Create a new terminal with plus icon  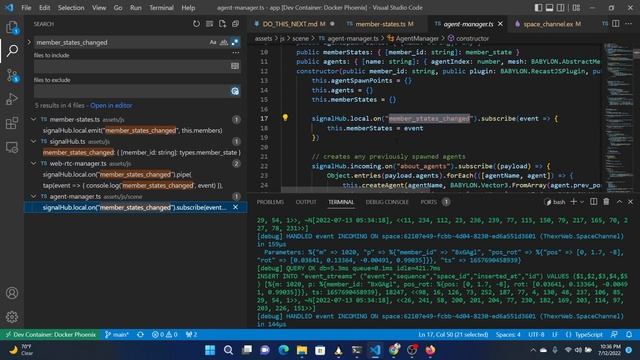coord(573,202)
